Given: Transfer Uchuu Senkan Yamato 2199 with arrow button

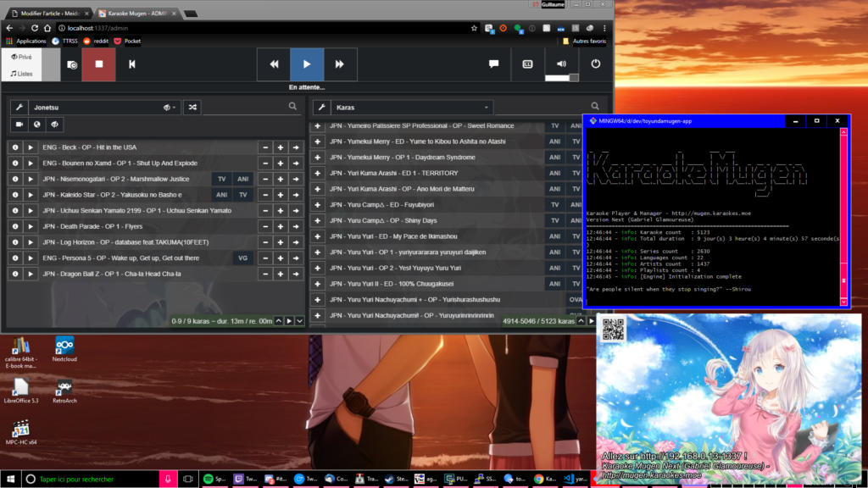Looking at the screenshot, I should [x=296, y=211].
